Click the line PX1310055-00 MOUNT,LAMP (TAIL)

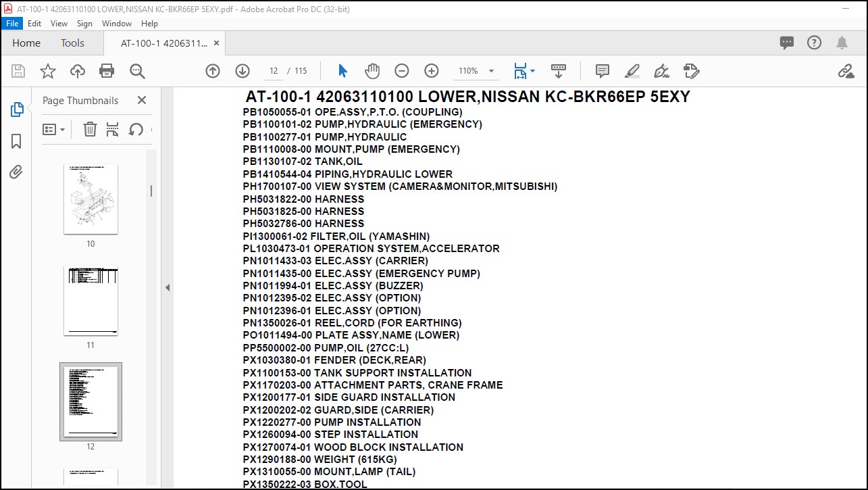coord(330,472)
